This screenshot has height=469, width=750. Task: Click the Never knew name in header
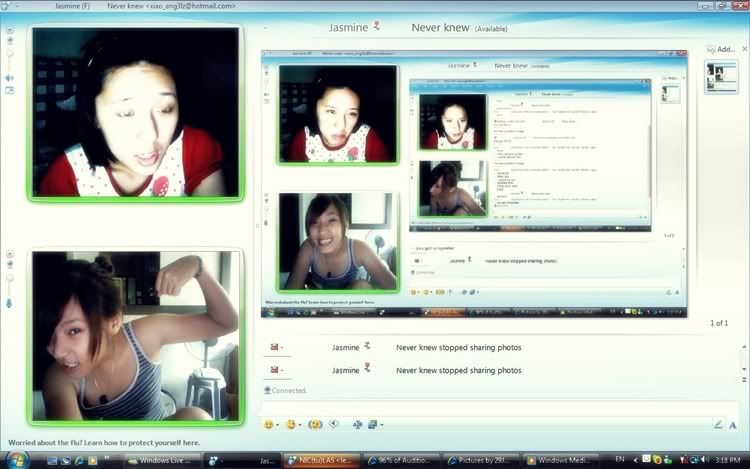click(x=440, y=28)
